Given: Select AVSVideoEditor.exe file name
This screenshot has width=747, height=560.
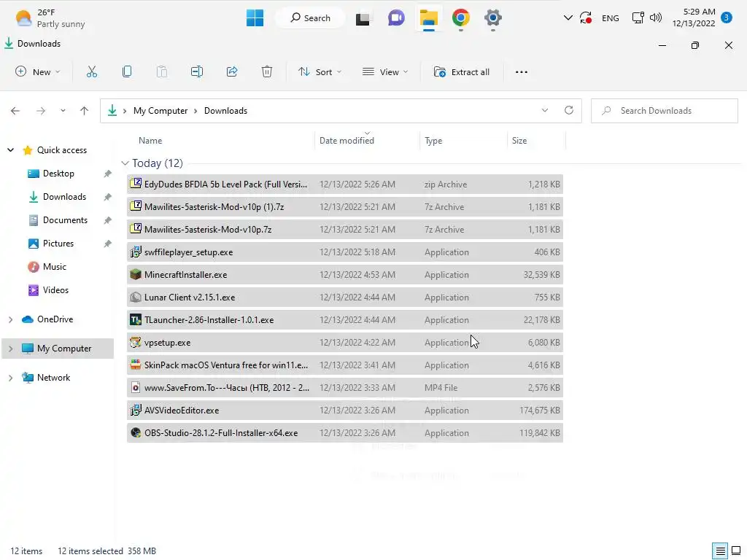Looking at the screenshot, I should [x=182, y=411].
